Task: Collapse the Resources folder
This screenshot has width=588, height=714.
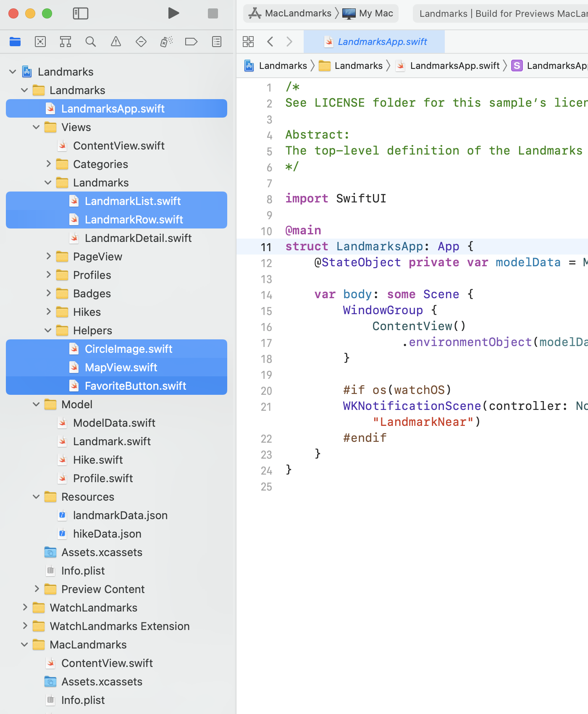Action: coord(36,497)
